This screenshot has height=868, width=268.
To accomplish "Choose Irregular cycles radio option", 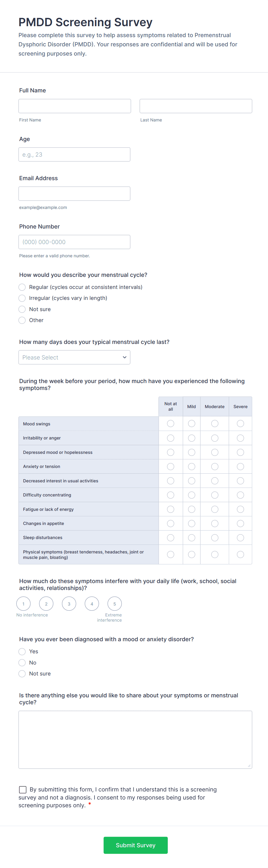I will click(x=22, y=298).
